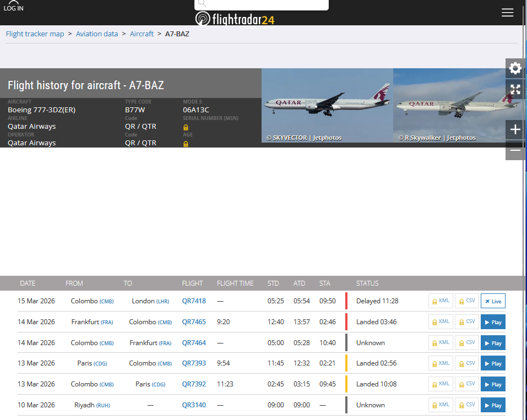Open the SKYVECTOR aircraft photo
The image size is (527, 420).
click(x=327, y=105)
